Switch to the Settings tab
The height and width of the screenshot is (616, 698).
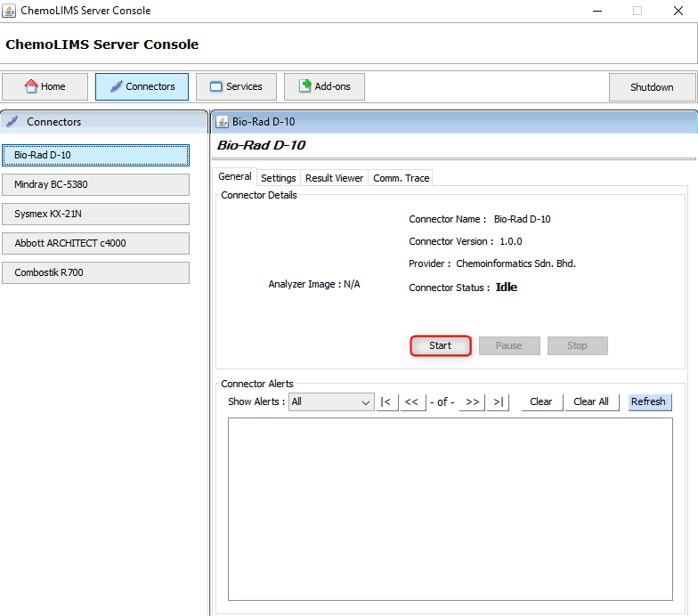[x=278, y=178]
